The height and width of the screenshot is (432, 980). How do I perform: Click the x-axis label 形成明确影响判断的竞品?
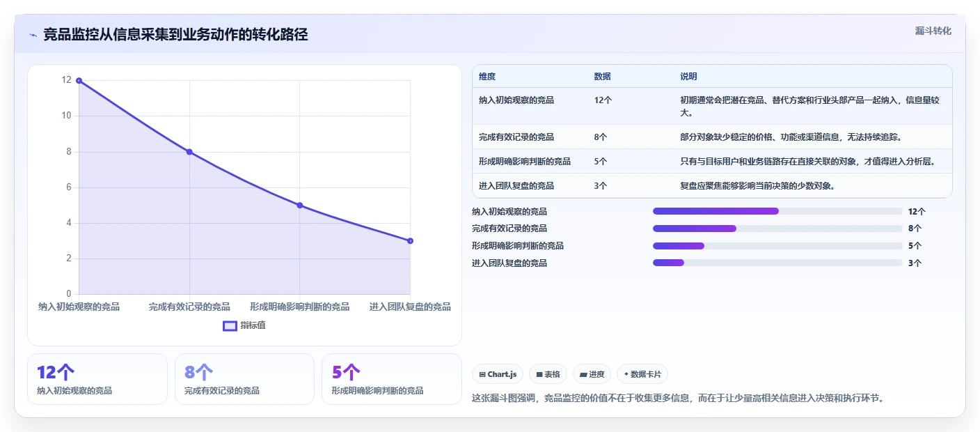click(300, 307)
